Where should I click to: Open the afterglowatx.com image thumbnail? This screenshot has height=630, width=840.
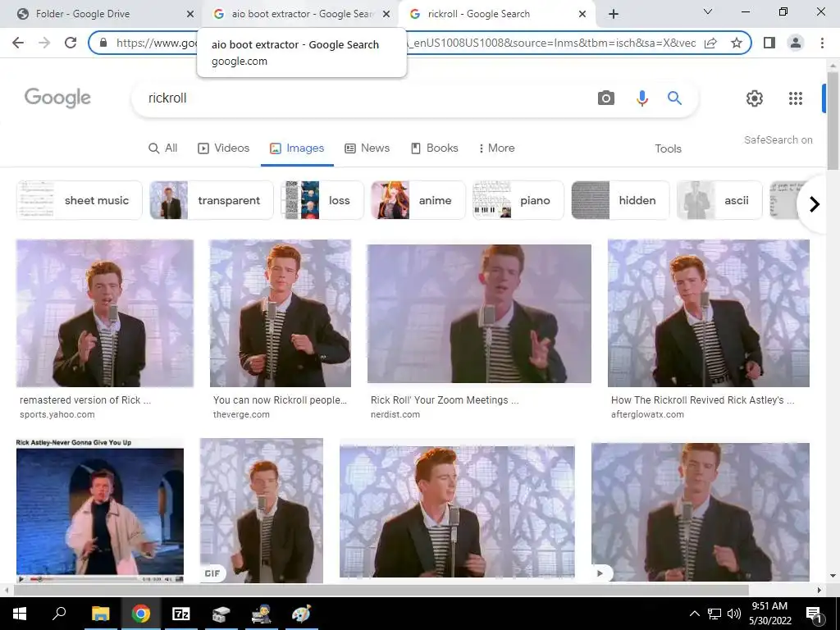pyautogui.click(x=708, y=313)
